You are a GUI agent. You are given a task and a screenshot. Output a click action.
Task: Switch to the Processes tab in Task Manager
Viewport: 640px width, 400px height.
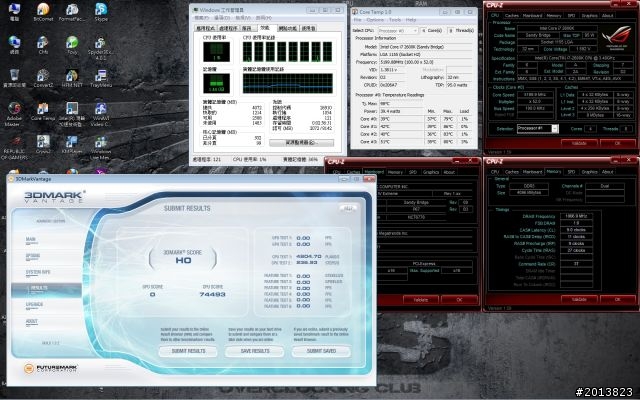click(228, 28)
